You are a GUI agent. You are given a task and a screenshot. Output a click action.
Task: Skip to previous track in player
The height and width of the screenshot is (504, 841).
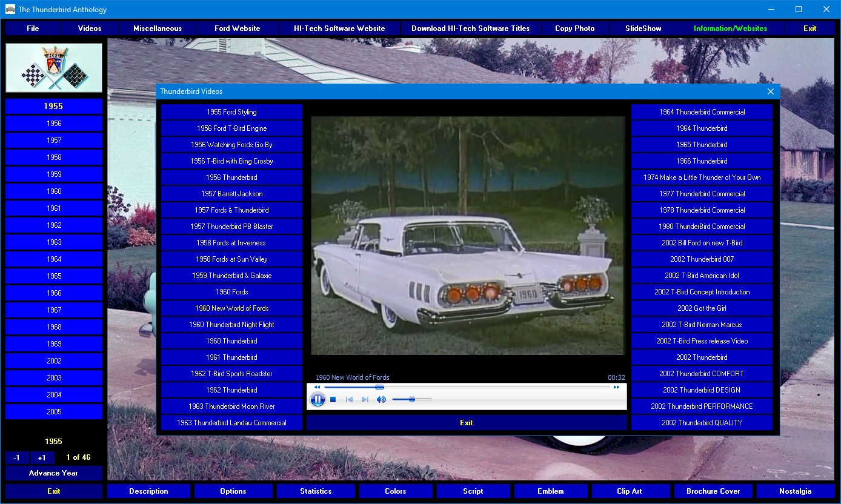[349, 399]
